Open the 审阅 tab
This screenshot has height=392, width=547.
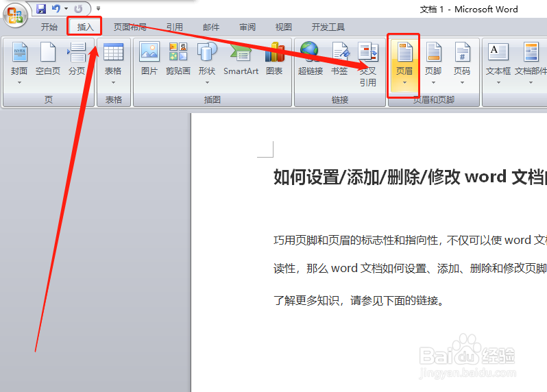click(247, 27)
